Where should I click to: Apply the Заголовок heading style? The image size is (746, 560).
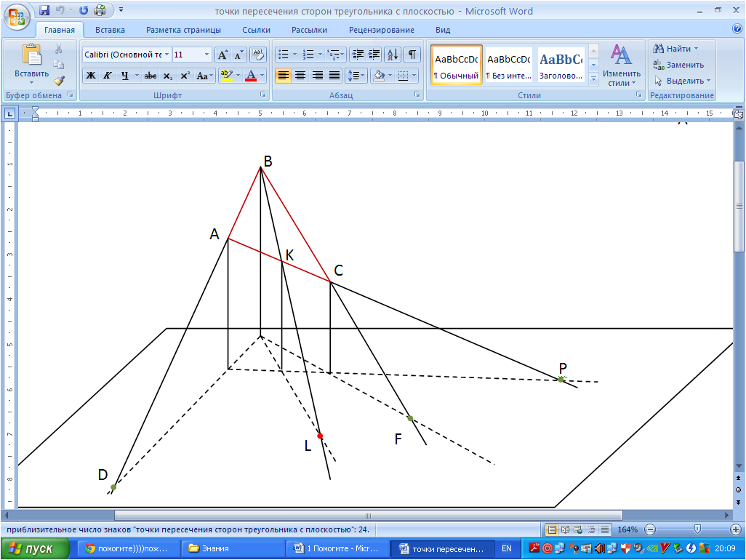coord(561,65)
